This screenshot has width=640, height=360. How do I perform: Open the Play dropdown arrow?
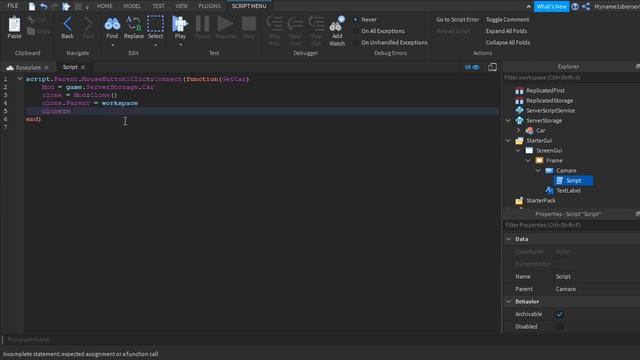pyautogui.click(x=180, y=45)
